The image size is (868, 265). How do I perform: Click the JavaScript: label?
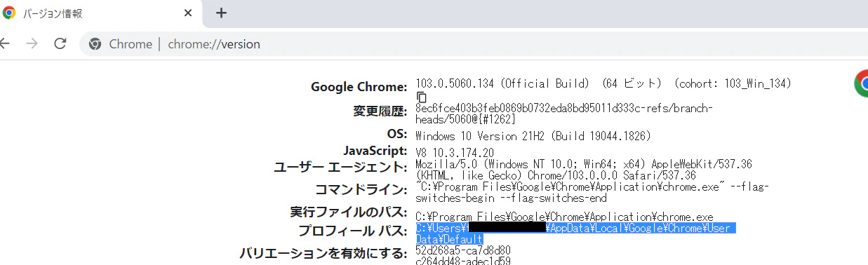click(x=375, y=151)
